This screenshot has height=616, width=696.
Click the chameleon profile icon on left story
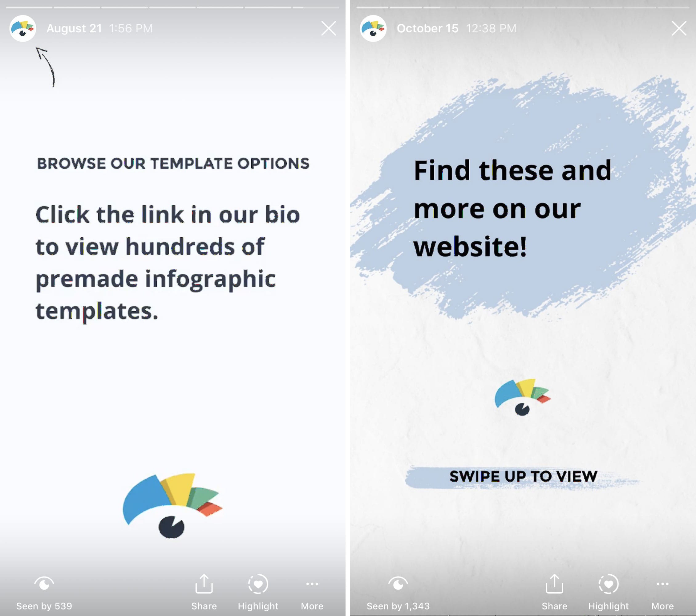tap(22, 28)
